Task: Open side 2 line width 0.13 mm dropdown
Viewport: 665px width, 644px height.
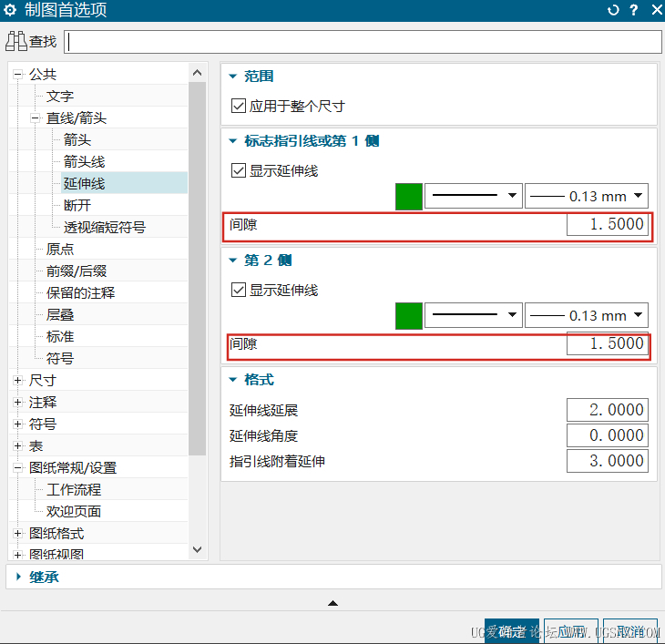Action: click(x=587, y=315)
